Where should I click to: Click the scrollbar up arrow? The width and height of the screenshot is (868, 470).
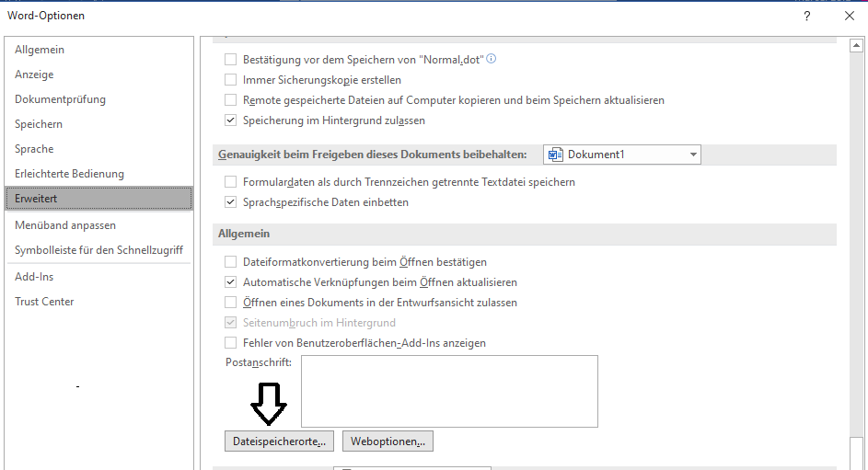coord(856,45)
